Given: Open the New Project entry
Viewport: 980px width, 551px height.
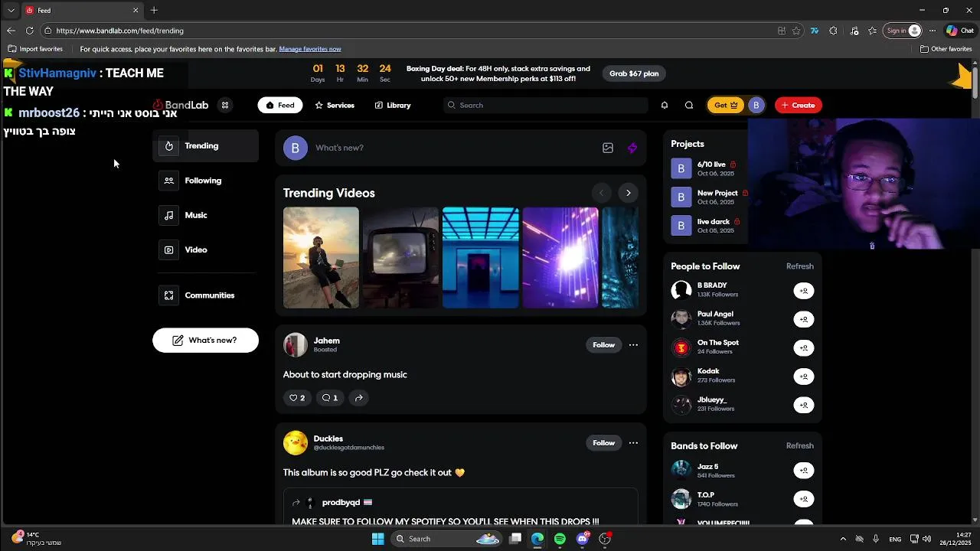Looking at the screenshot, I should [x=709, y=197].
